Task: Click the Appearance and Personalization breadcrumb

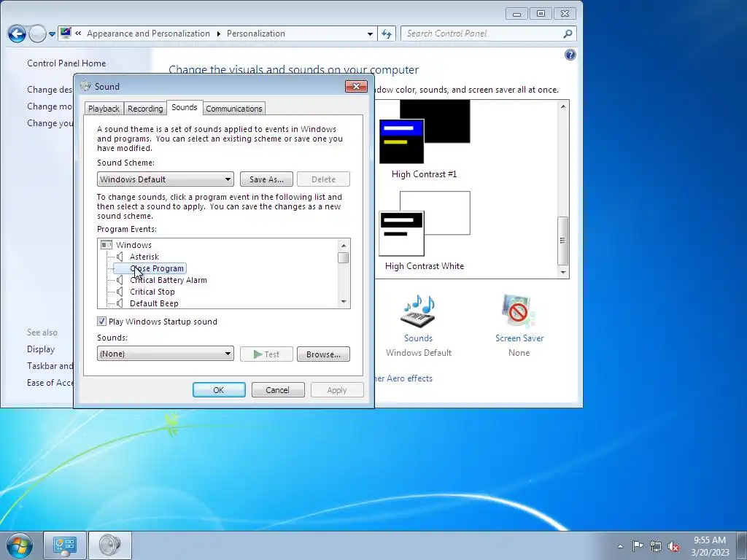Action: coord(148,34)
